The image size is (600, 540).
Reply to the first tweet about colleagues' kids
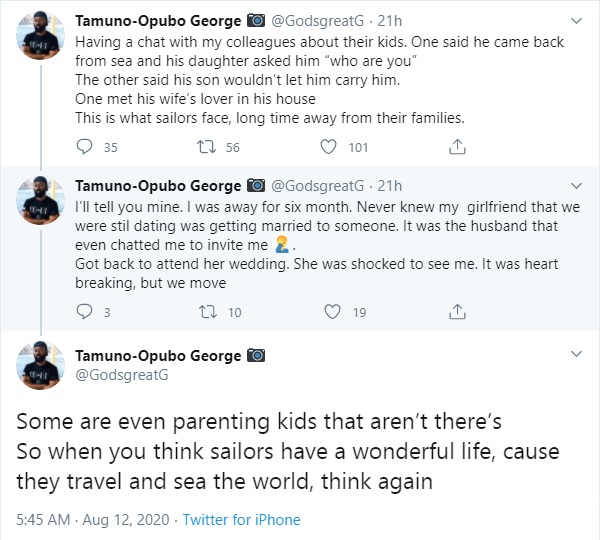coord(84,148)
